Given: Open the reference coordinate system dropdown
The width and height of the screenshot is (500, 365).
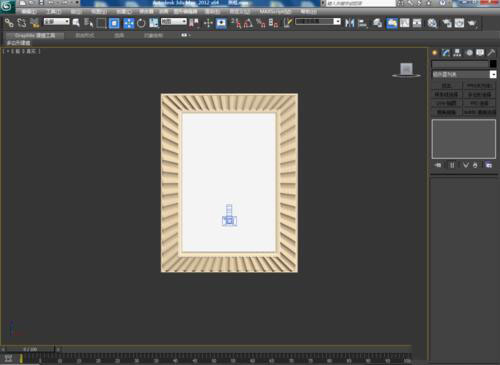Looking at the screenshot, I should pos(174,21).
